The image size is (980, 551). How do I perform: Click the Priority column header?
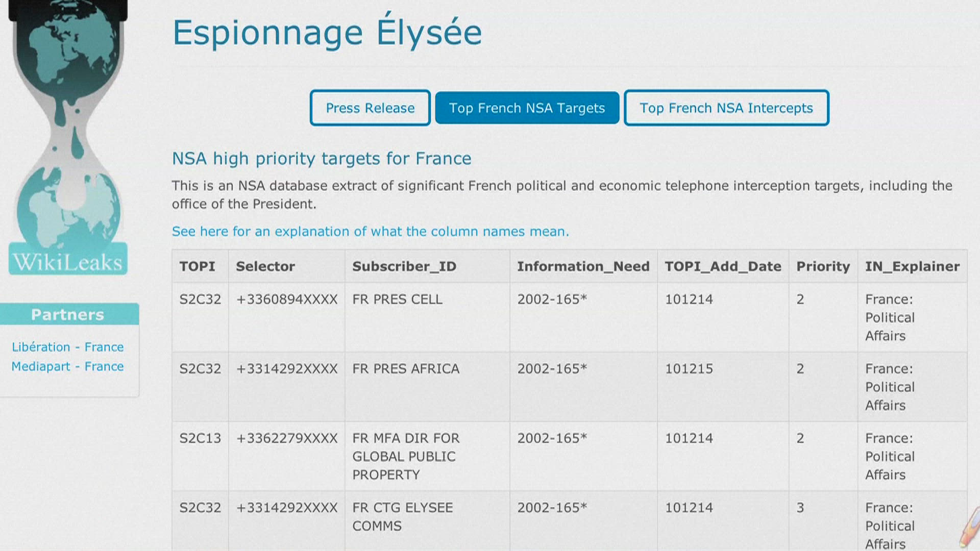pos(823,266)
